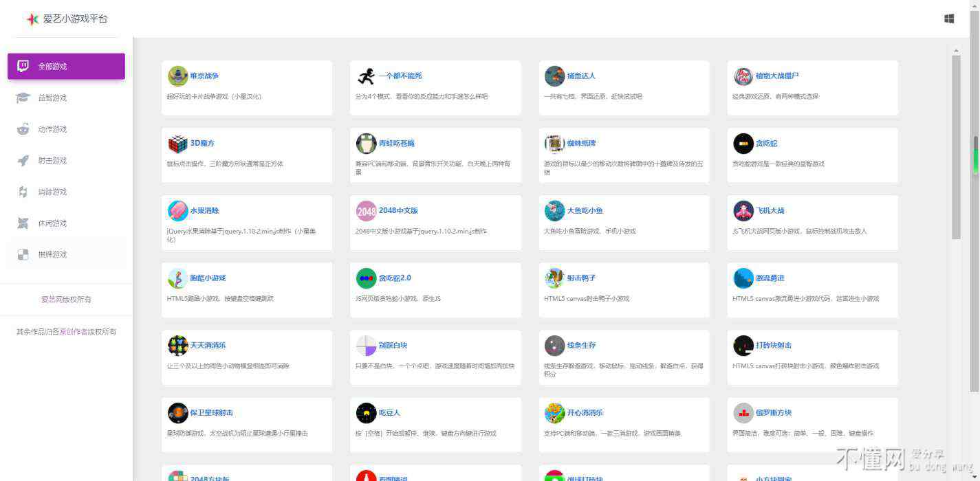Go to 消除游戏 category

click(52, 192)
